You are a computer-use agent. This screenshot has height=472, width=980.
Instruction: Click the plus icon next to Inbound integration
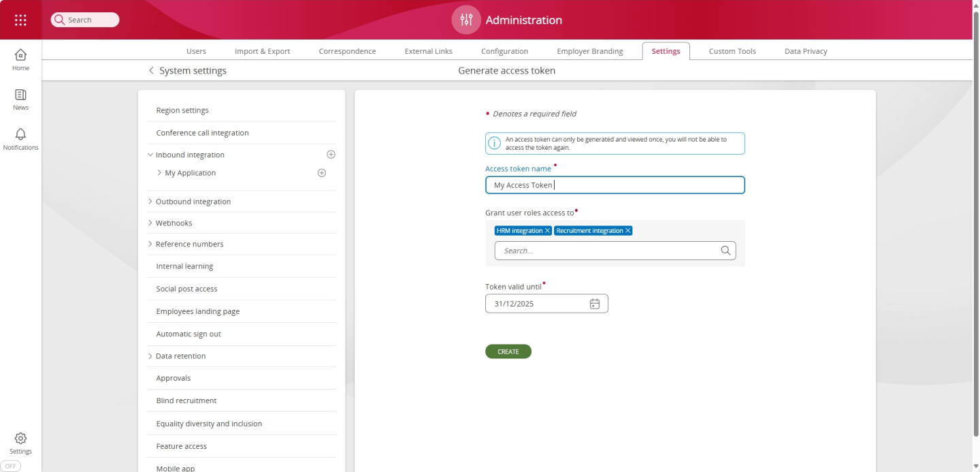click(x=331, y=155)
